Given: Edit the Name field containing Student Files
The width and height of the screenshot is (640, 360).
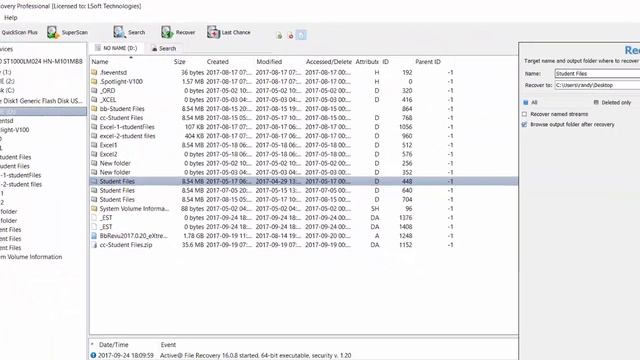Looking at the screenshot, I should 597,73.
